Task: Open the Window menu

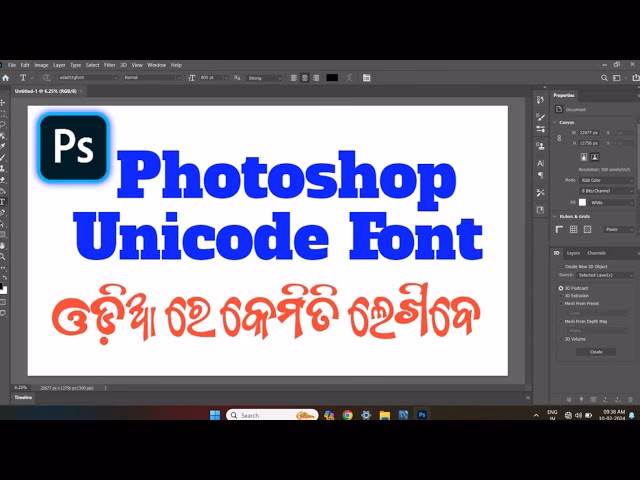Action: [x=156, y=65]
